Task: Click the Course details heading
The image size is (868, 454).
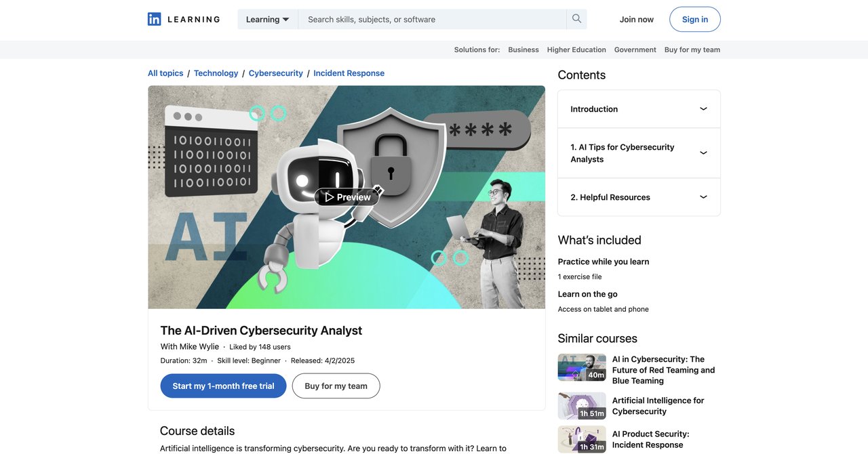Action: [x=197, y=431]
